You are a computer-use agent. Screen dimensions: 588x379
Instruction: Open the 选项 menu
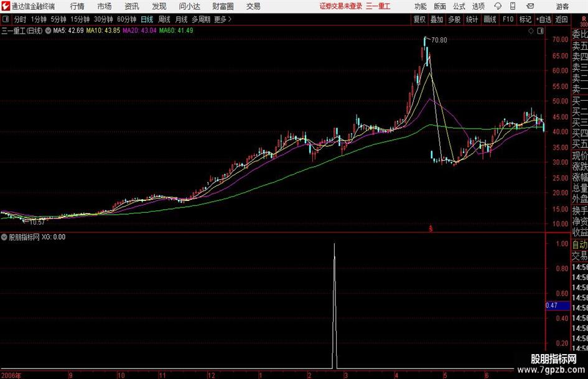click(x=478, y=6)
